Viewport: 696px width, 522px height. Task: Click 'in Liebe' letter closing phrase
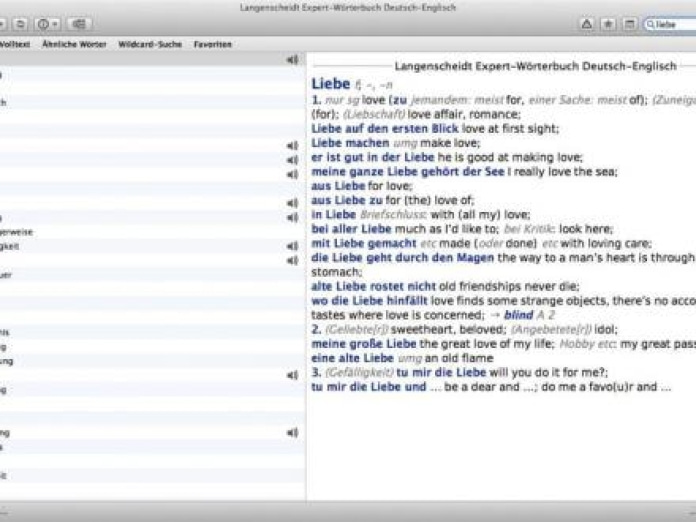point(333,214)
